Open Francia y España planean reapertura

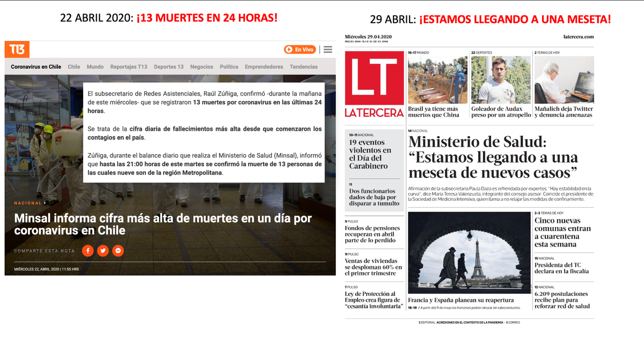click(461, 300)
